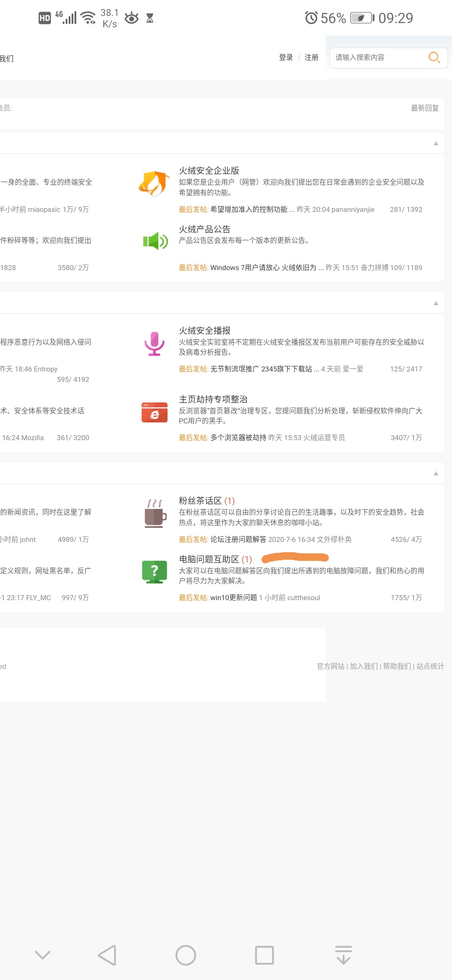Open the red browser homepage hijack icon
Viewport: 452px width, 980px height.
(x=154, y=413)
